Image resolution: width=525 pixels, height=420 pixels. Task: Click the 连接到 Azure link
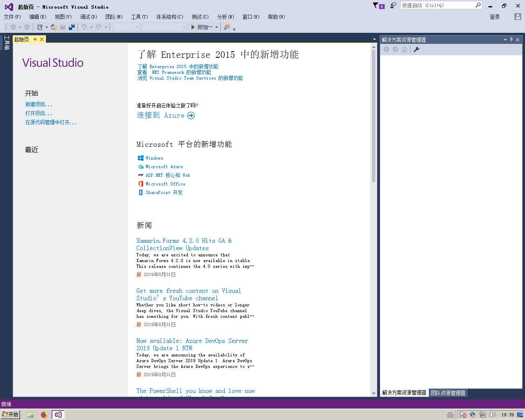coord(165,116)
